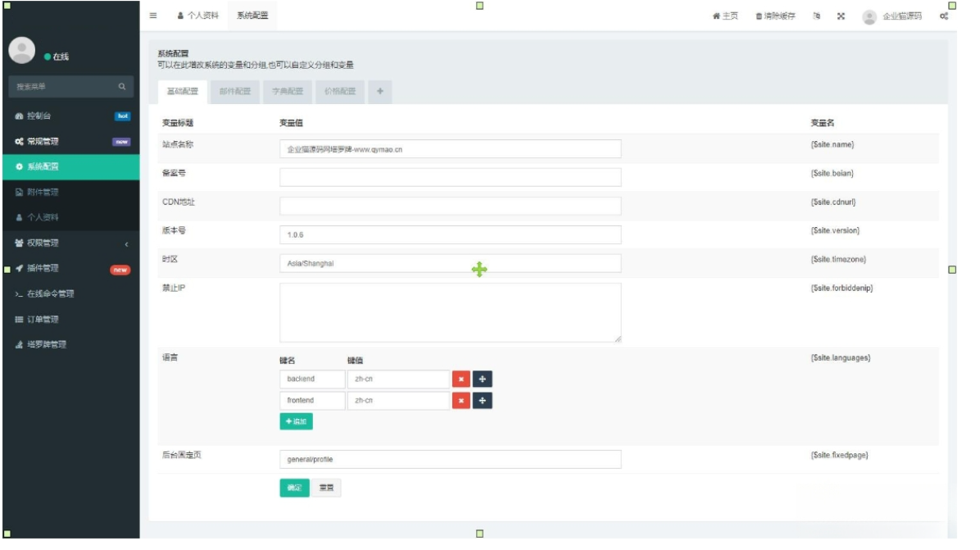
Task: Click the 版本号 field showing 1.0.6
Action: pyautogui.click(x=450, y=235)
